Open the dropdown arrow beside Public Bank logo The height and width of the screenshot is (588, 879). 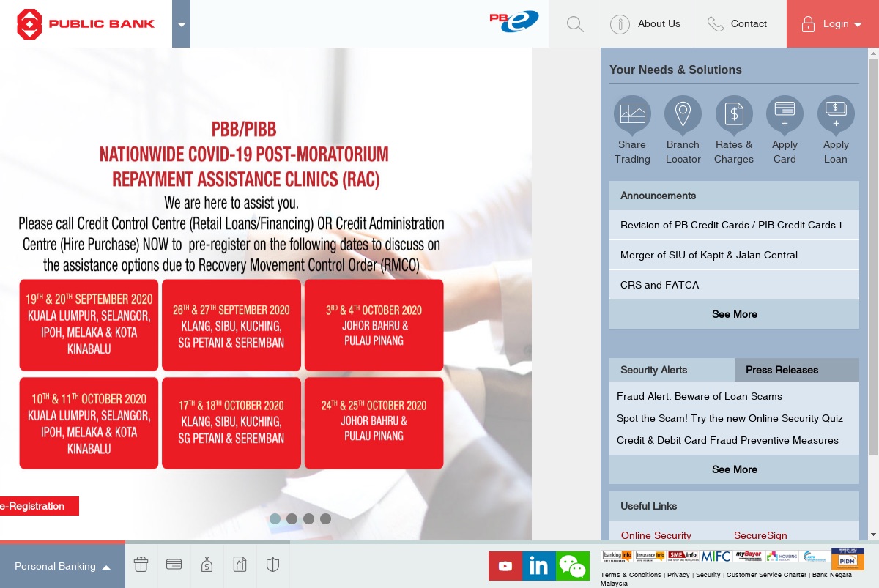pos(182,24)
